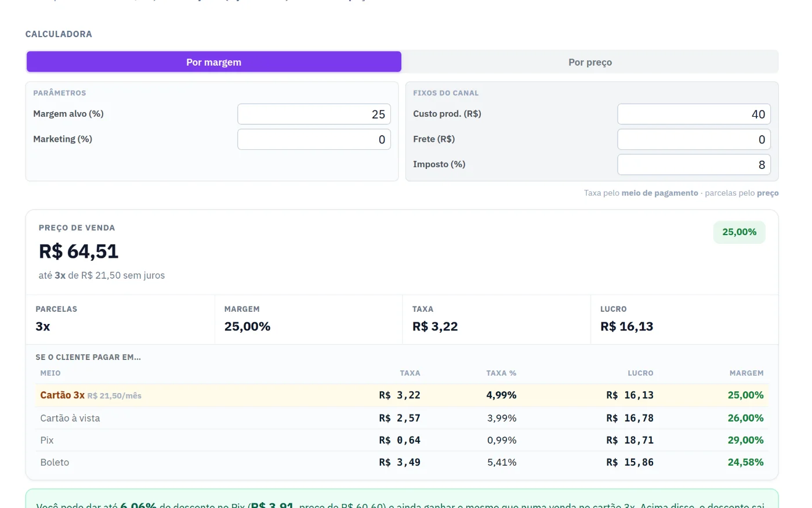Click the 'até 3x de R$ 21,50' text

(101, 275)
